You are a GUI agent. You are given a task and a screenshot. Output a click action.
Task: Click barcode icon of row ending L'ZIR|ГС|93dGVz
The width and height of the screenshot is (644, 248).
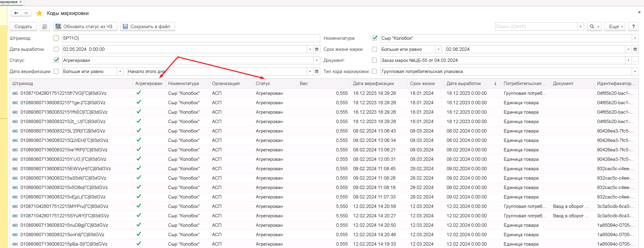15,131
